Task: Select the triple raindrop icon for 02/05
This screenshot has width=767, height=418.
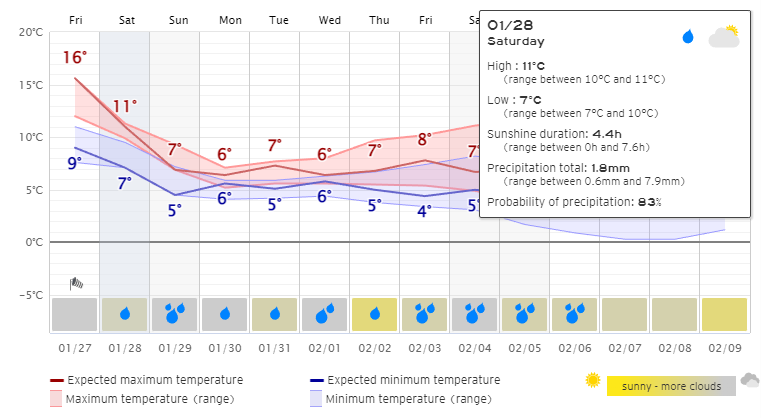Action: tap(524, 313)
